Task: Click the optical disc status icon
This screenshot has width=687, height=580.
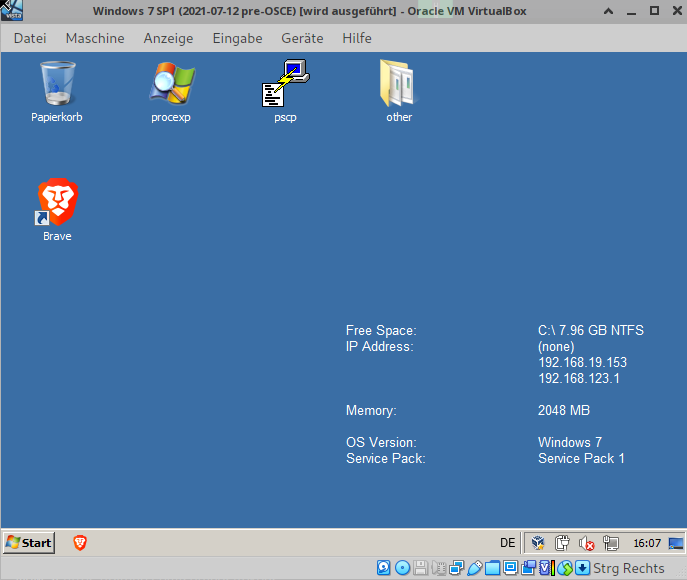Action: point(402,568)
